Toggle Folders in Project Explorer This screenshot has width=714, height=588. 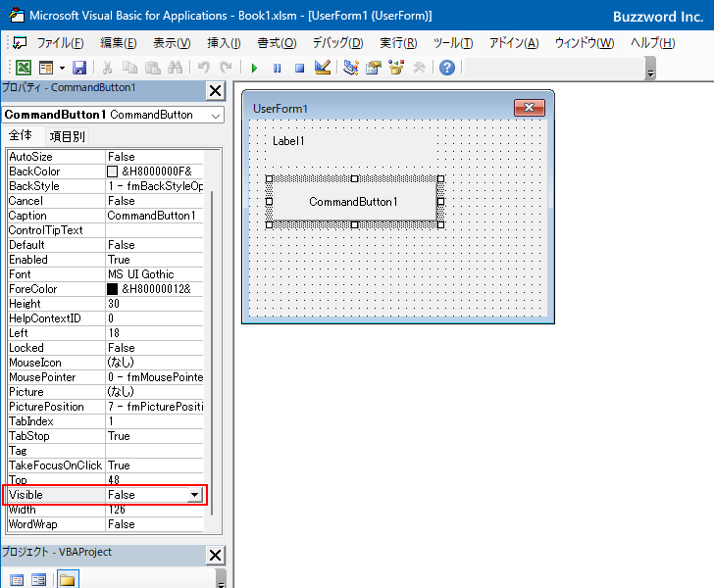click(x=68, y=579)
